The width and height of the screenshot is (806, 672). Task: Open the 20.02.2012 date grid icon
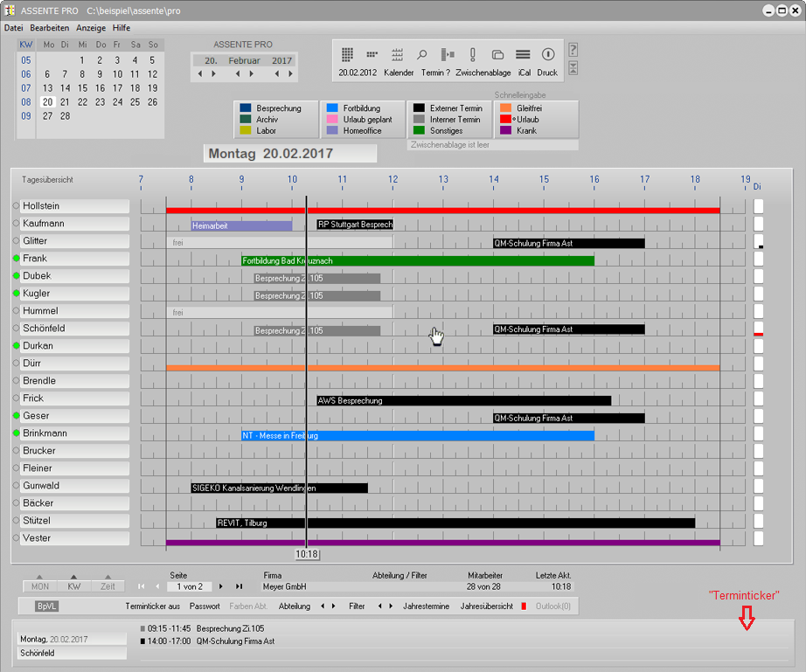(x=347, y=54)
